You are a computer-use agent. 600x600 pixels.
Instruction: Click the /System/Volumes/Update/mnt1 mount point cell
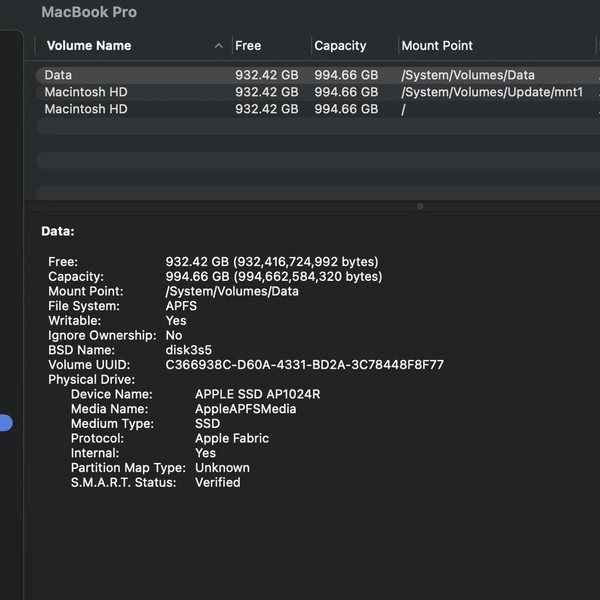coord(492,92)
